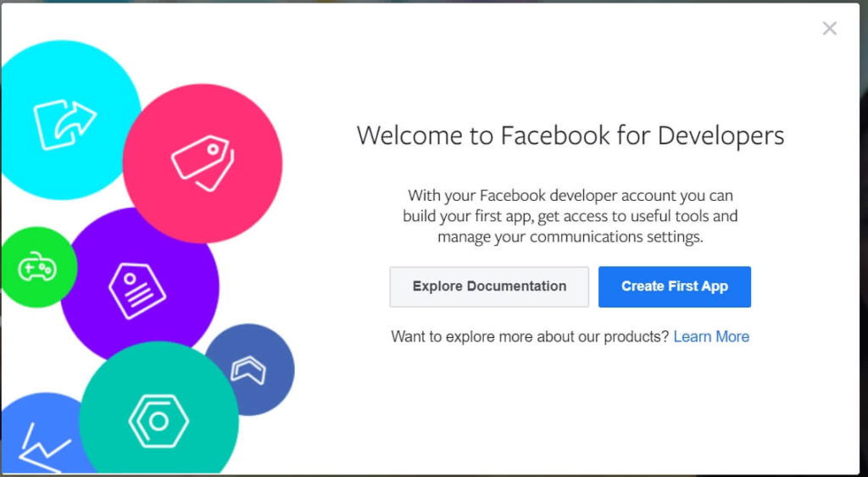This screenshot has width=868, height=477.
Task: Click the hexagon nut icon in teal circle
Action: (x=159, y=422)
